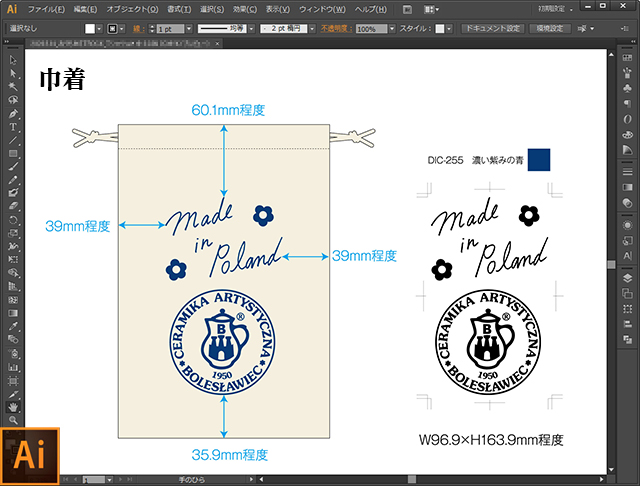Image resolution: width=640 pixels, height=486 pixels.
Task: Expand the 初期設定 workspace switcher
Action: (x=555, y=9)
